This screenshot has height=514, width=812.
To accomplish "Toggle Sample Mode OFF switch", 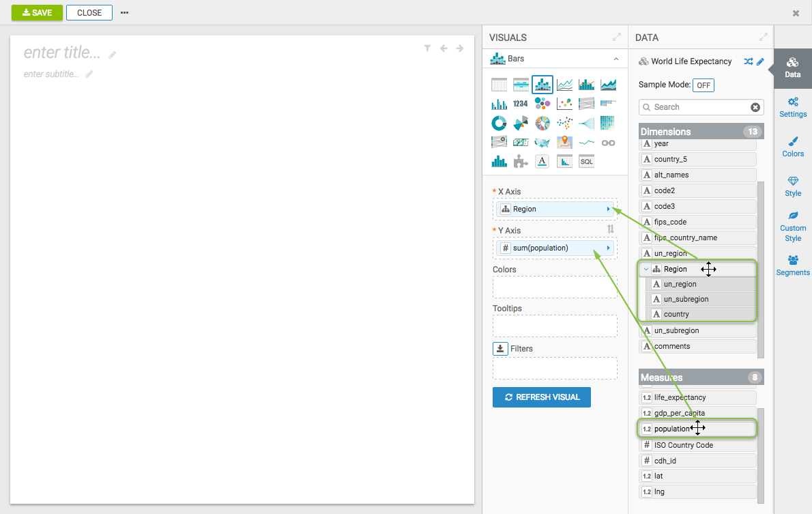I will pos(703,85).
